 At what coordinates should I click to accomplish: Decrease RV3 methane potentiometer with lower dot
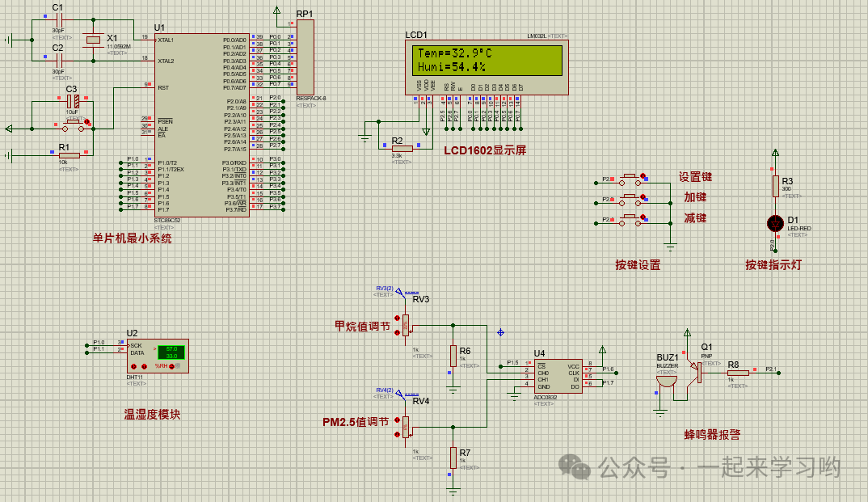[x=397, y=332]
